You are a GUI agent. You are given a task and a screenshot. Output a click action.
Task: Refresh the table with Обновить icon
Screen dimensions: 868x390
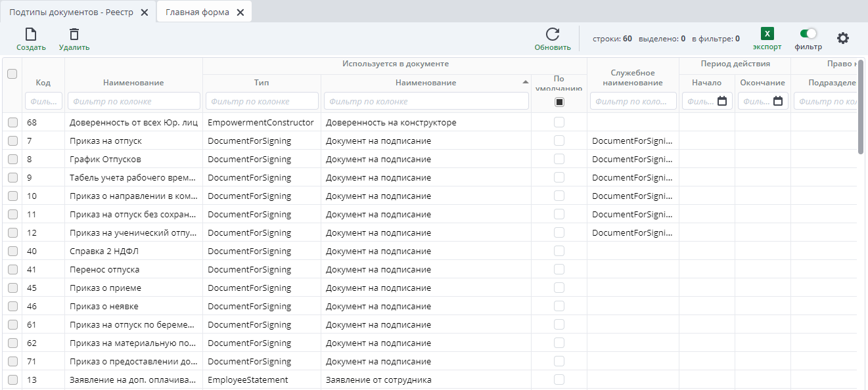[553, 35]
